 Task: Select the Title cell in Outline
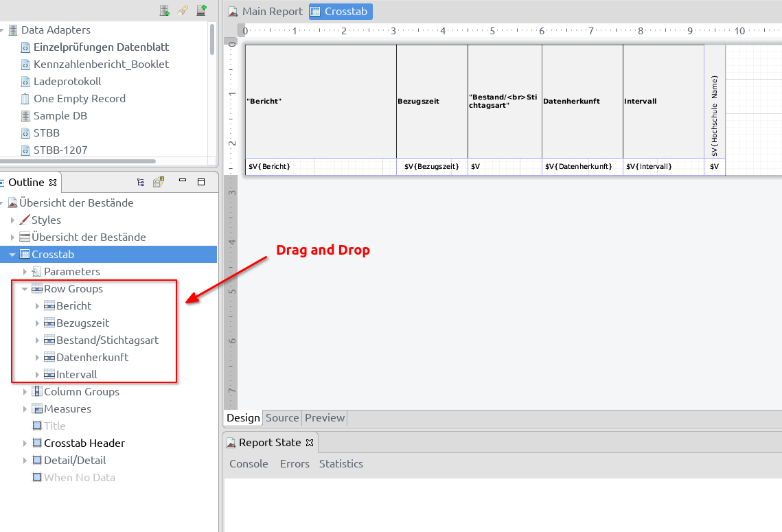point(55,426)
